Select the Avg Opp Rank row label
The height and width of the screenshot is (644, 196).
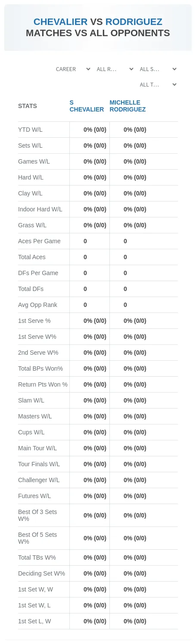(37, 305)
